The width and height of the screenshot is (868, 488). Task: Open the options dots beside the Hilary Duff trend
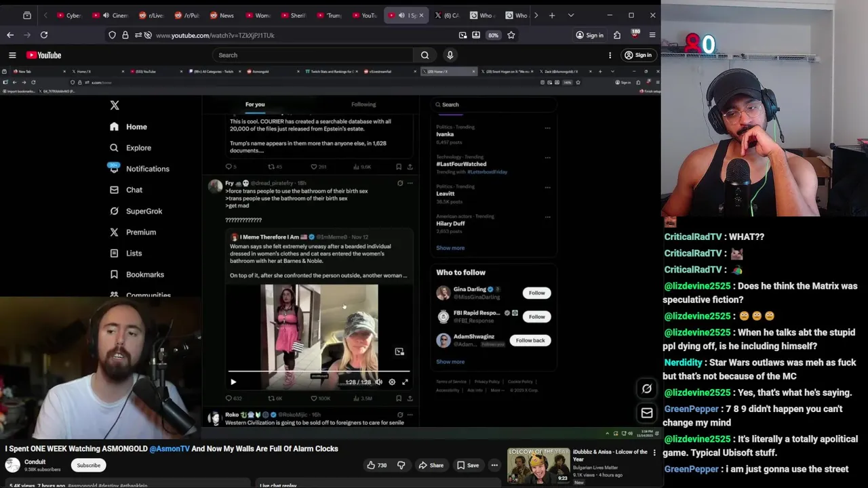[x=547, y=217]
